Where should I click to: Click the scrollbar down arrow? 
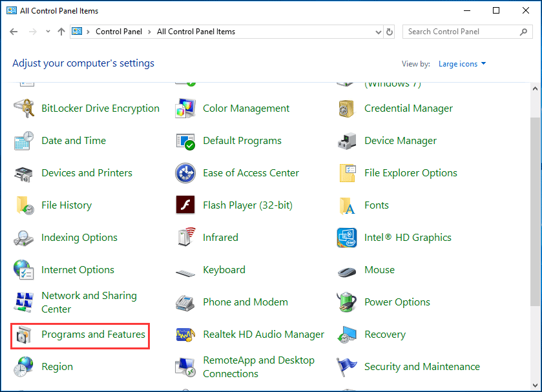[x=535, y=385]
